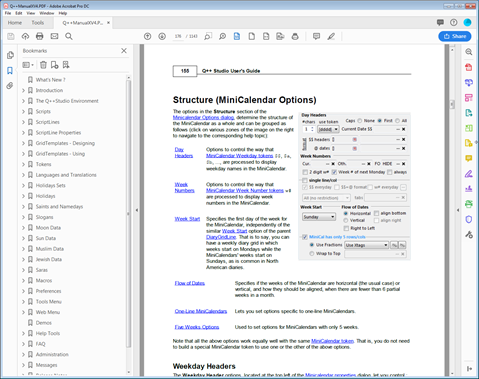Select the Saints and Namedays bookmark
The width and height of the screenshot is (479, 379).
click(x=59, y=207)
